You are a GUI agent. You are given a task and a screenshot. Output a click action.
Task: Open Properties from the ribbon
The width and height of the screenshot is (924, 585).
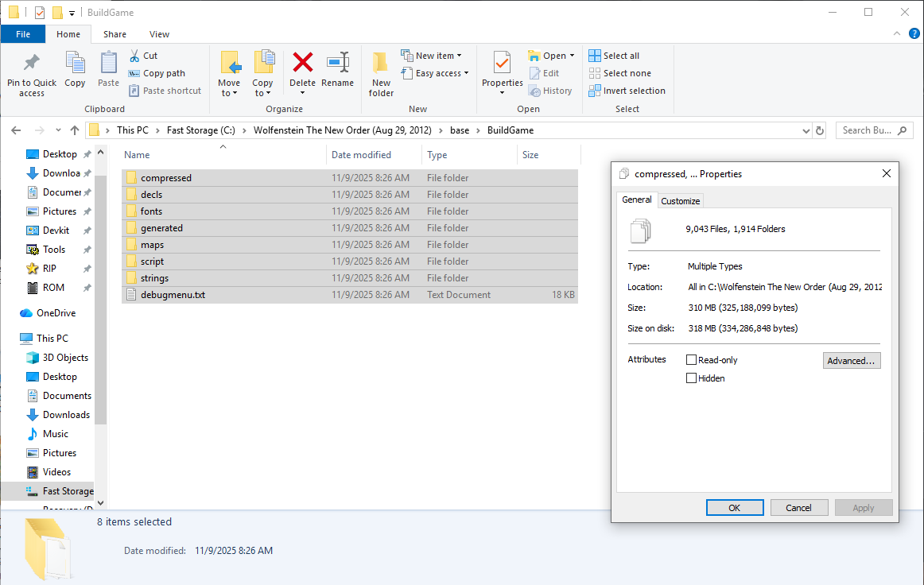coord(502,63)
